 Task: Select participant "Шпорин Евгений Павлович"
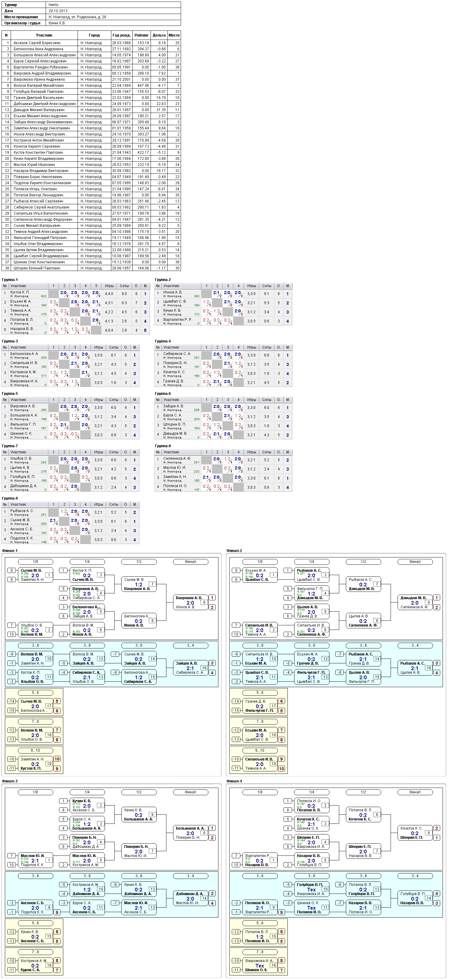click(37, 268)
